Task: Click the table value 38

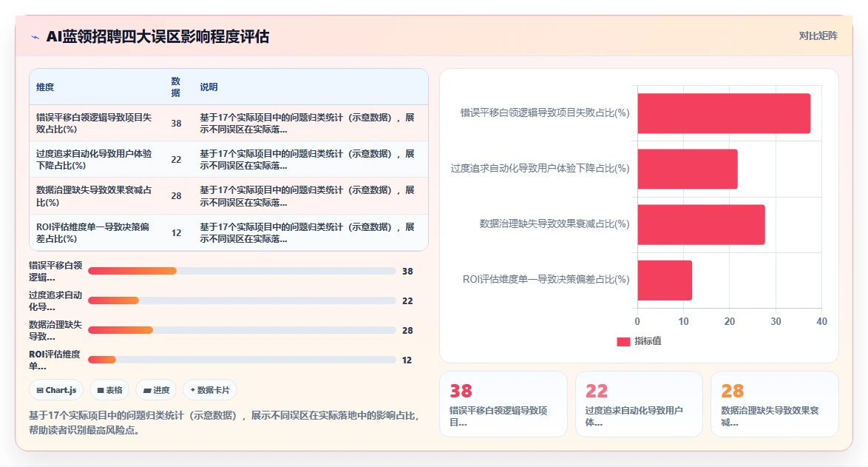Action: pyautogui.click(x=176, y=123)
